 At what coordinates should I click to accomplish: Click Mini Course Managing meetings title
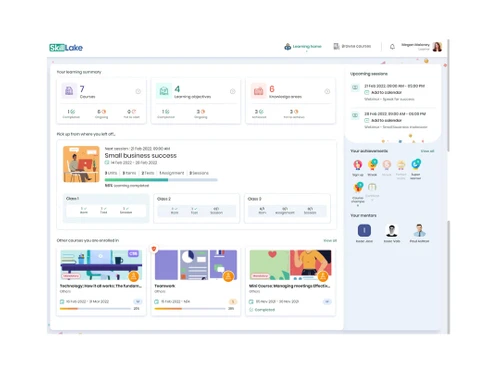pyautogui.click(x=290, y=286)
